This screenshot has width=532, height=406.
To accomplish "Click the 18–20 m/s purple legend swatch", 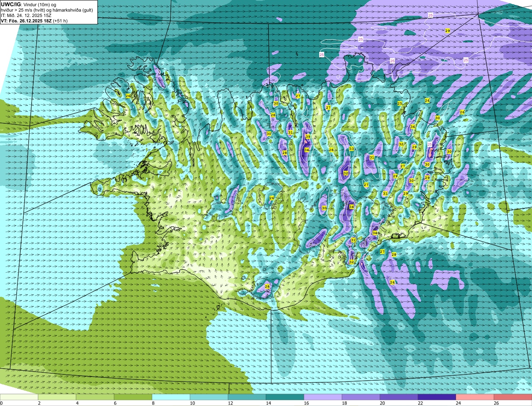I will pyautogui.click(x=361, y=397).
